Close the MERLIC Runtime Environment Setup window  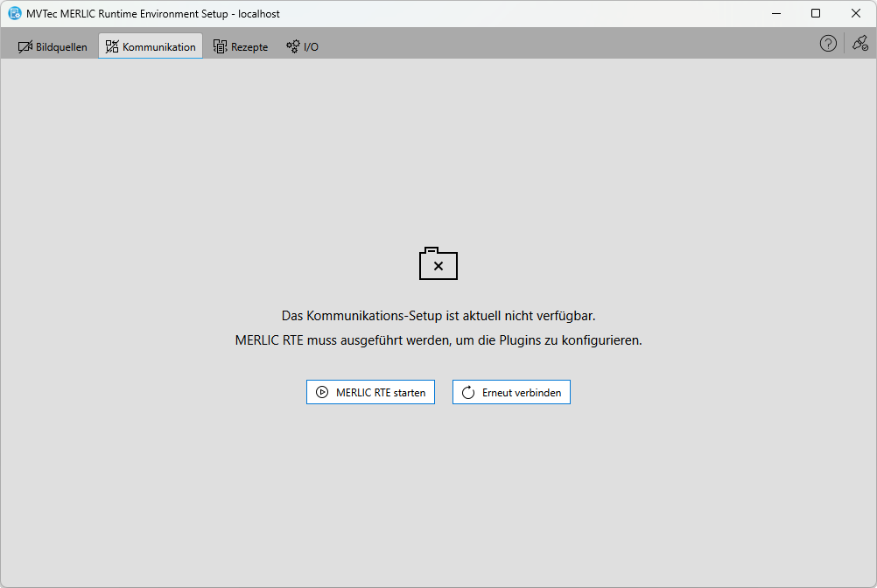856,13
